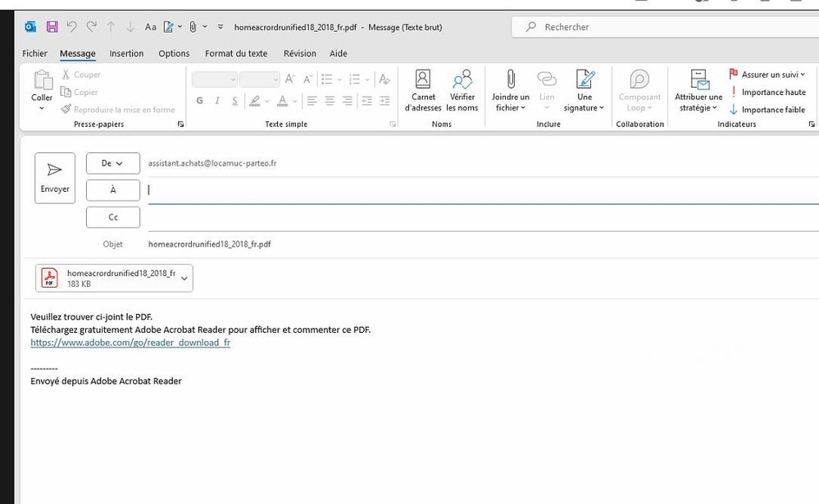Open highlight color dropdown arrow

267,101
